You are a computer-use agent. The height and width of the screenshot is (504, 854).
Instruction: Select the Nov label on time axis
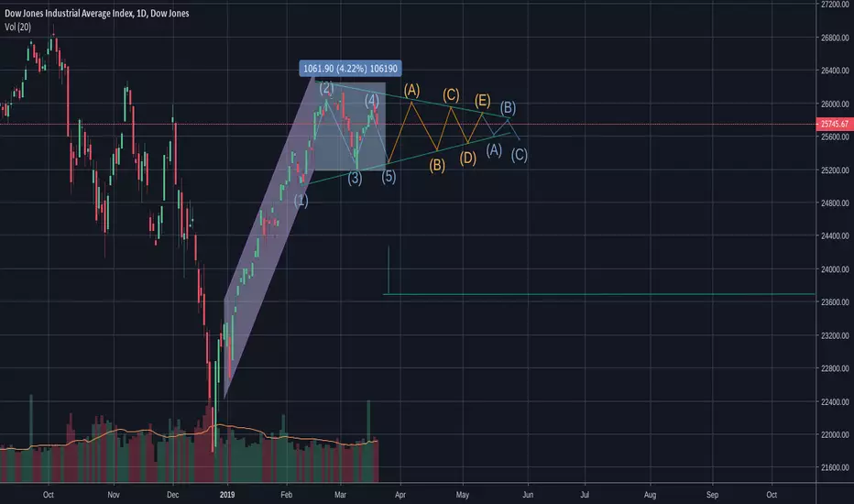[x=114, y=495]
